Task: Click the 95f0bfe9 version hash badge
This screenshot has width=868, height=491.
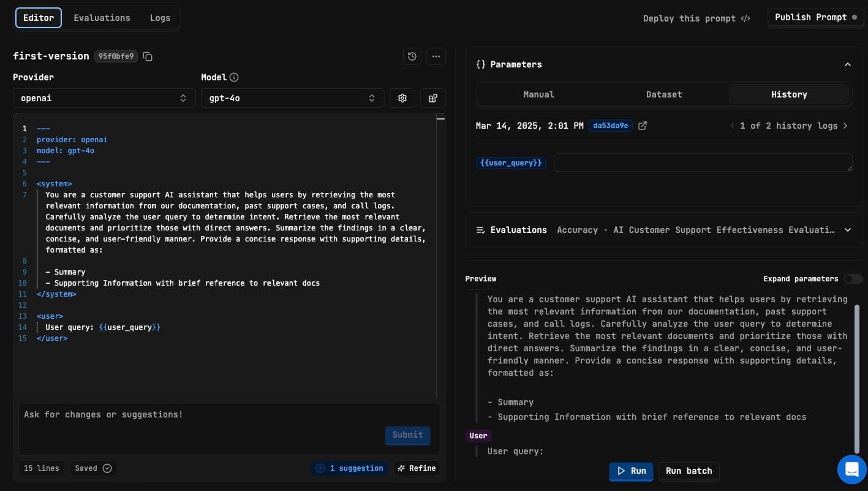Action: tap(116, 56)
